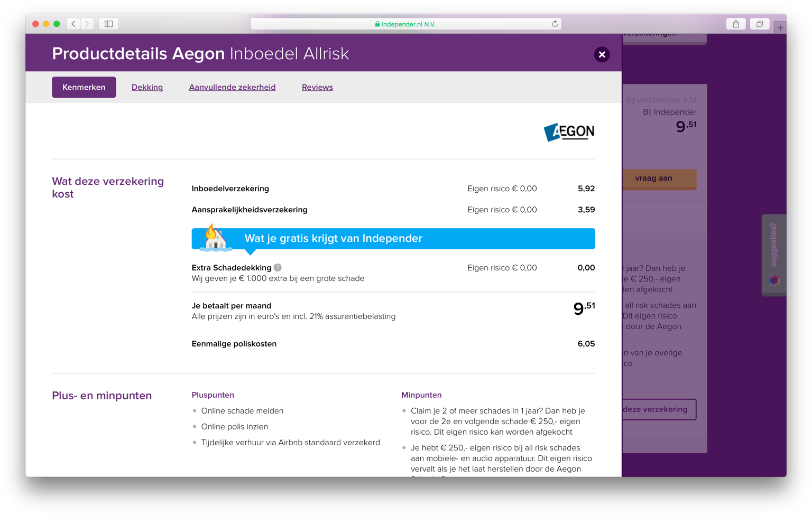
Task: Open the Aanvullende zekerheid tab
Action: click(232, 87)
